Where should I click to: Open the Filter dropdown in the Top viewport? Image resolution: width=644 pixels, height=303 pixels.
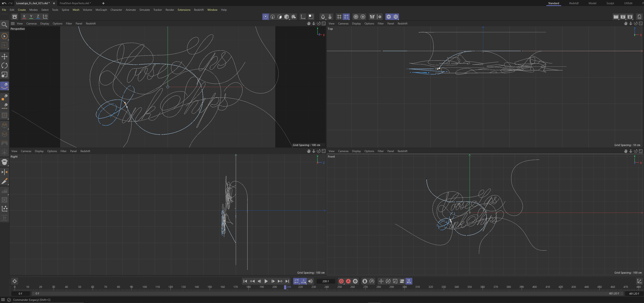381,23
